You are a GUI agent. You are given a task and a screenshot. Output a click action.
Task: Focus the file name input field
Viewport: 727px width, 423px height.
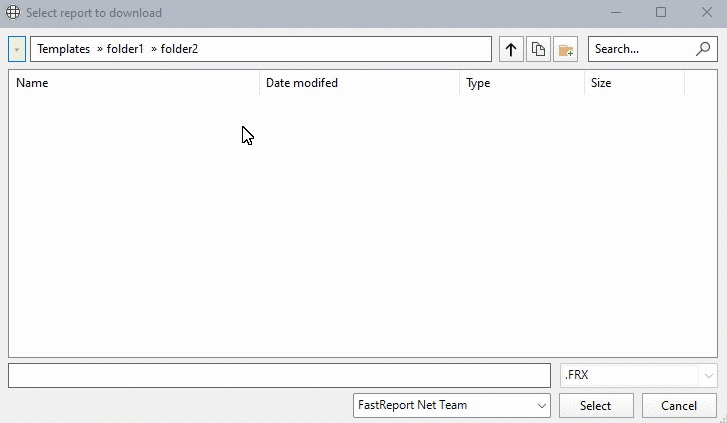(279, 375)
